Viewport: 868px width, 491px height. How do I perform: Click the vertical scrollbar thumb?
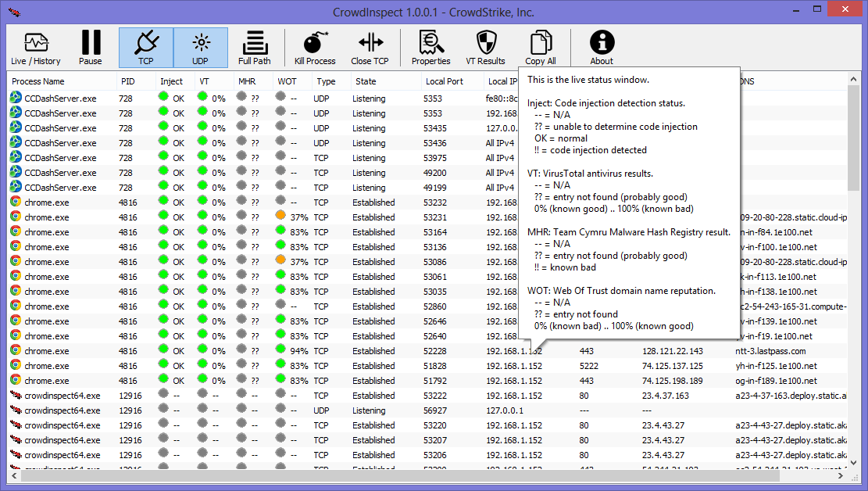[853, 138]
